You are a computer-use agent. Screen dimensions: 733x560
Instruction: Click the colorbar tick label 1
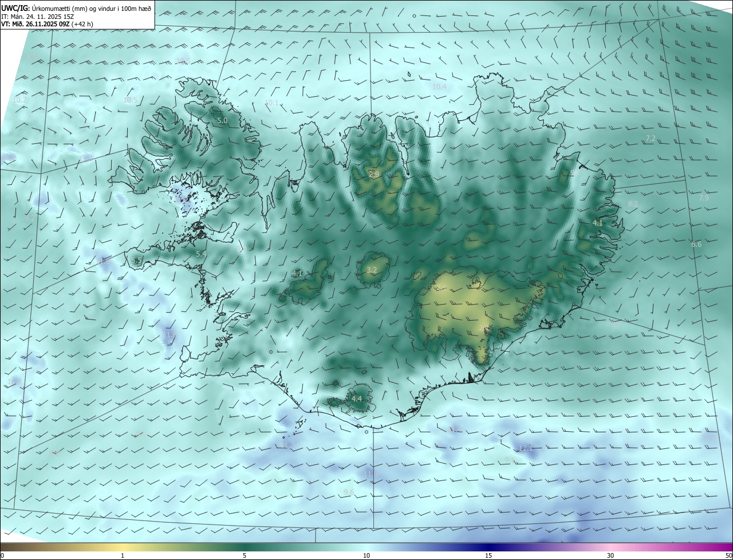click(x=123, y=555)
